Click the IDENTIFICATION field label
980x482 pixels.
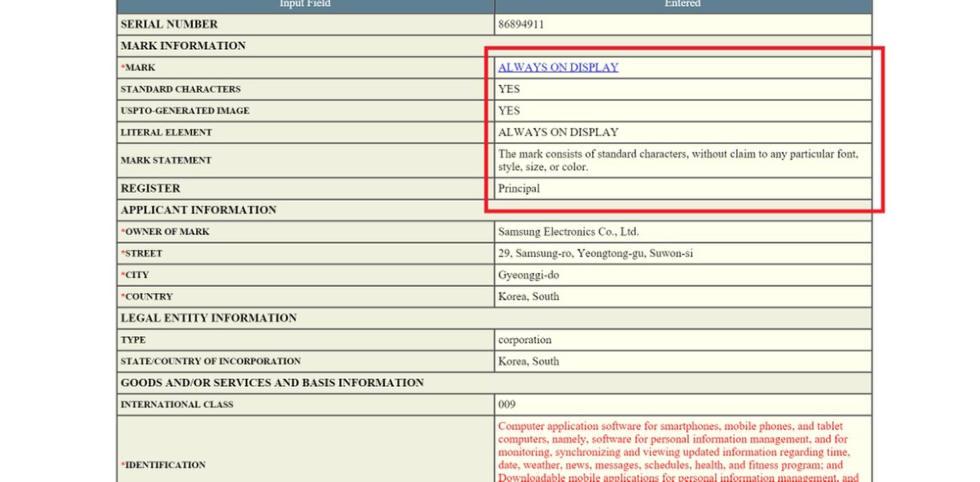pyautogui.click(x=163, y=465)
